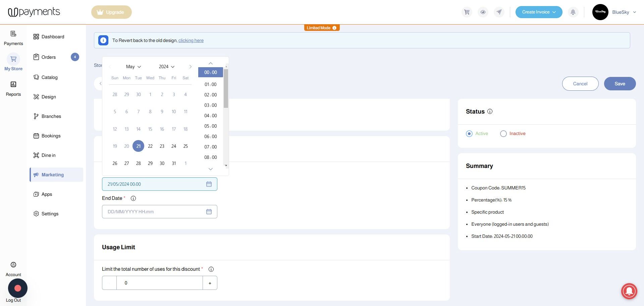
Task: Click the Save button
Action: coord(620,84)
